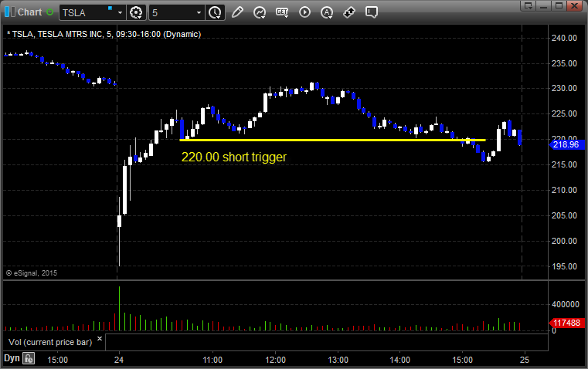Click the 0 volume axis label
Screen dimensions: 588x369
(554, 331)
